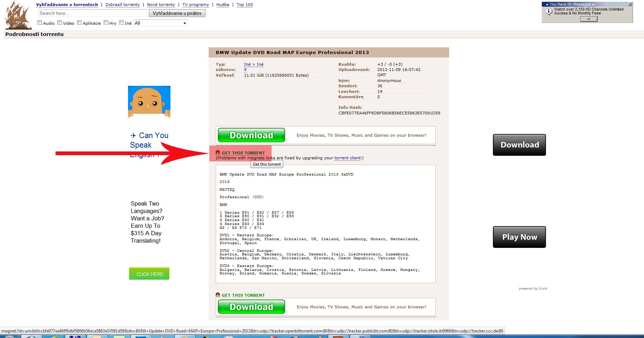Close the 'You Have (6) Messages' popup
This screenshot has height=338, width=644.
630,4
